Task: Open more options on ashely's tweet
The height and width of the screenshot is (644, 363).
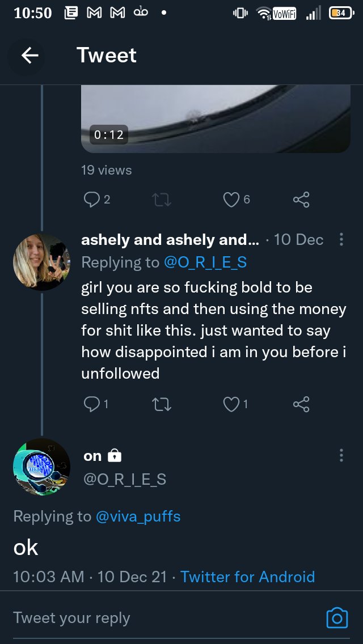Action: tap(341, 239)
